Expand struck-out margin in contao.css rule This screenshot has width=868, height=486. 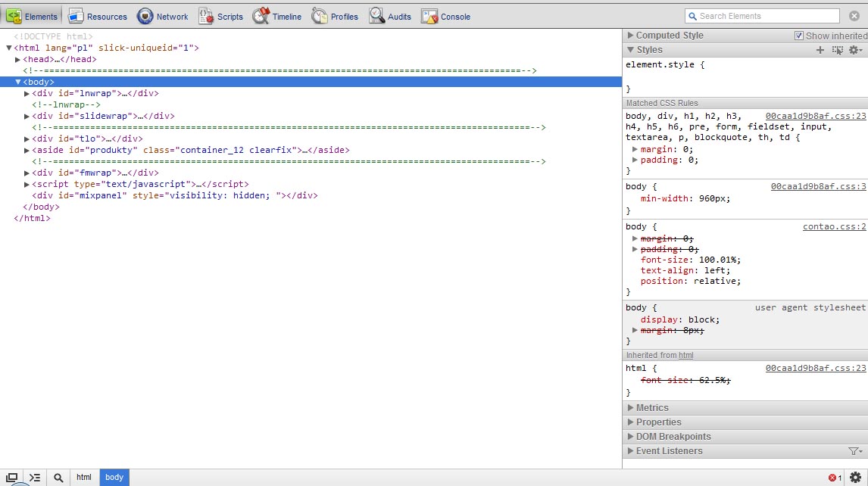tap(635, 238)
